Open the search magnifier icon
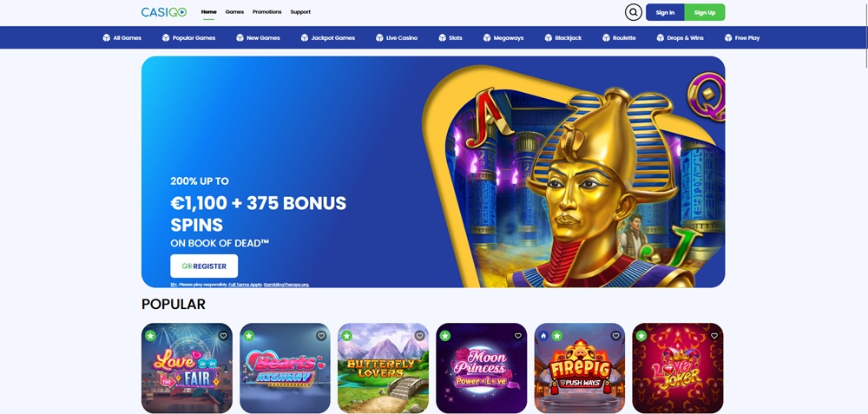Image resolution: width=868 pixels, height=414 pixels. point(634,12)
